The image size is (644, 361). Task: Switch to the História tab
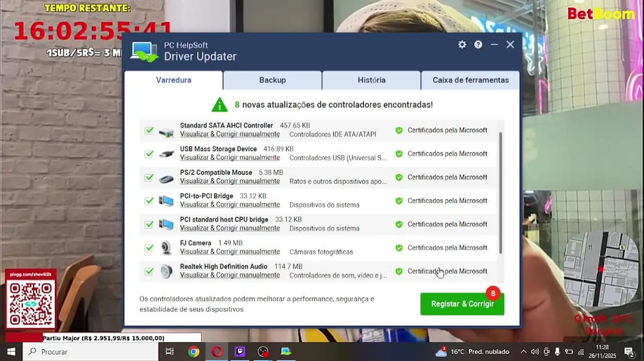[x=372, y=80]
